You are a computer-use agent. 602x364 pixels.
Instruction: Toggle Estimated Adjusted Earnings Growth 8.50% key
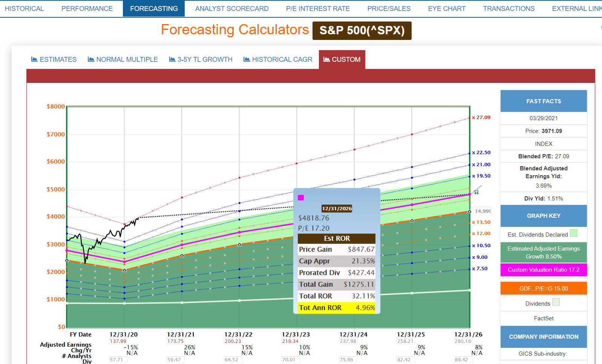(544, 252)
